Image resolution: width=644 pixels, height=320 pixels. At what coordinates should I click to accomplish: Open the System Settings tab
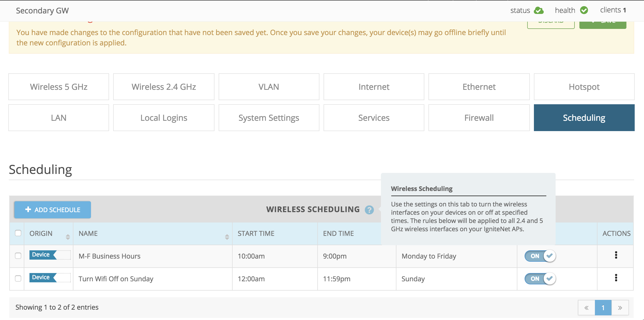click(x=269, y=118)
